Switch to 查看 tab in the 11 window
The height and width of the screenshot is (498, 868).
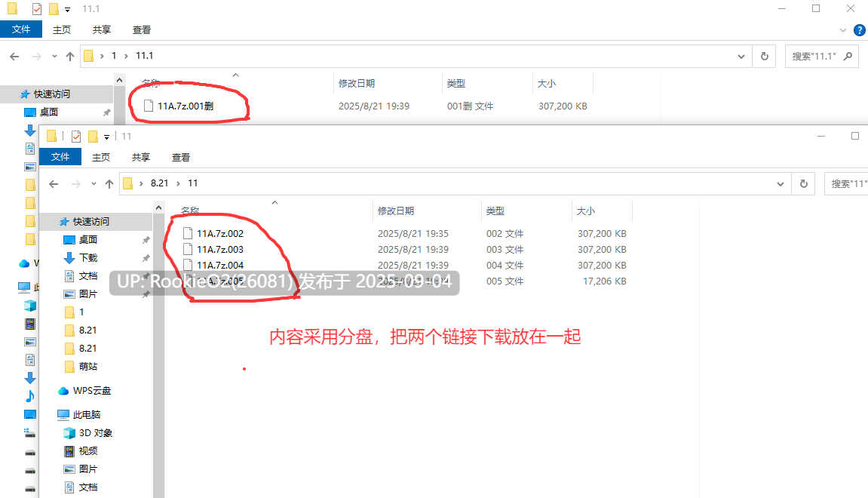pos(180,157)
